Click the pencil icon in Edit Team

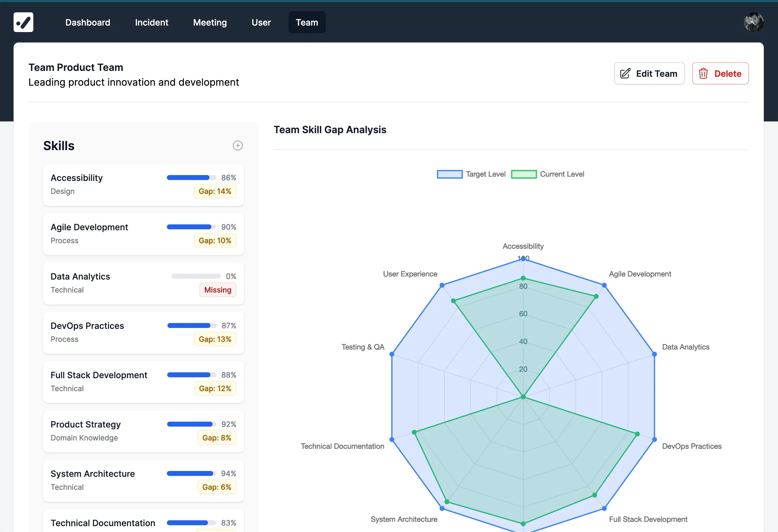point(625,74)
